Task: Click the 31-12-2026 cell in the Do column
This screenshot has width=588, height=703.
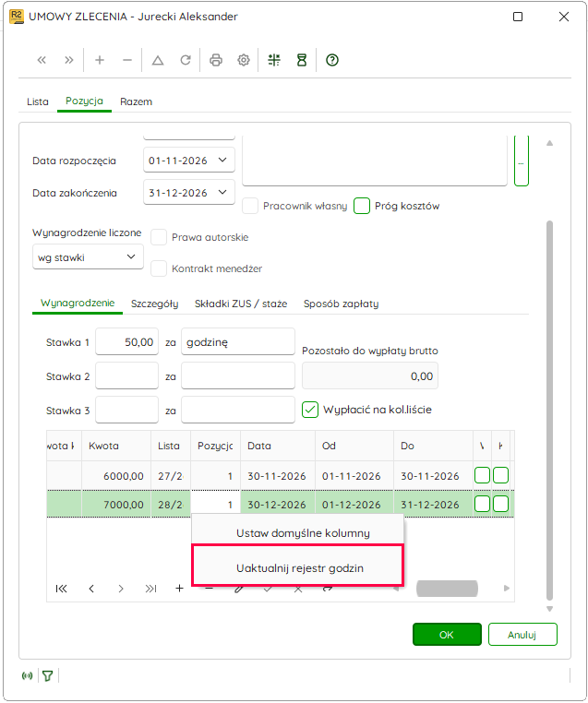Action: pyautogui.click(x=433, y=505)
